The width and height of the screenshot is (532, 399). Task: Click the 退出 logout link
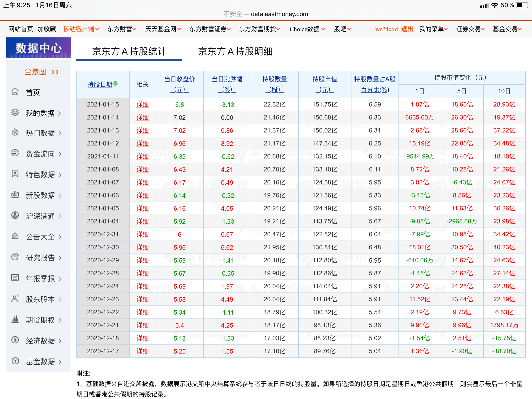407,29
